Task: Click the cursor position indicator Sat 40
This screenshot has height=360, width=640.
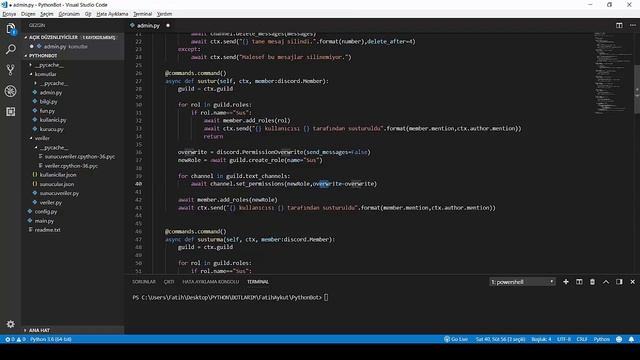Action: 500,339
